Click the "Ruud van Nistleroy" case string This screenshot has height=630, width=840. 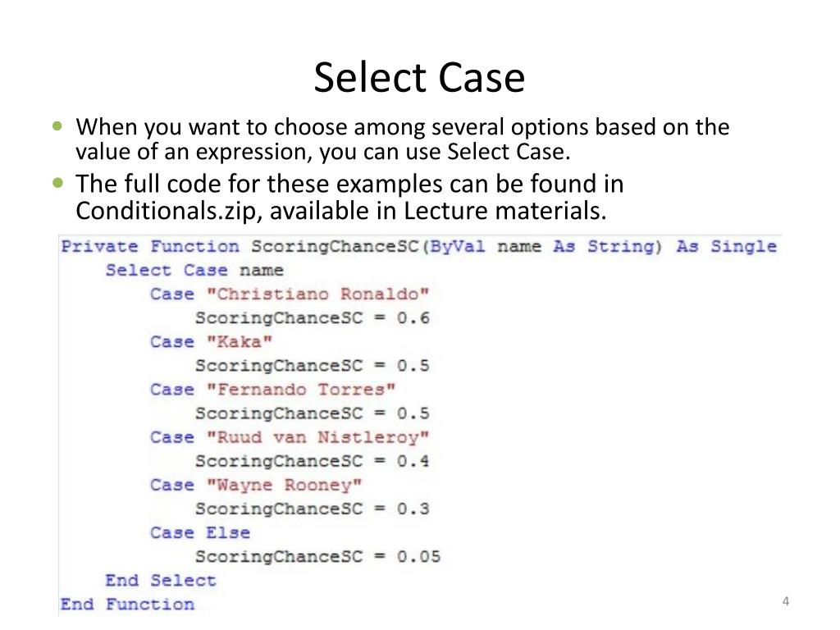pyautogui.click(x=317, y=437)
